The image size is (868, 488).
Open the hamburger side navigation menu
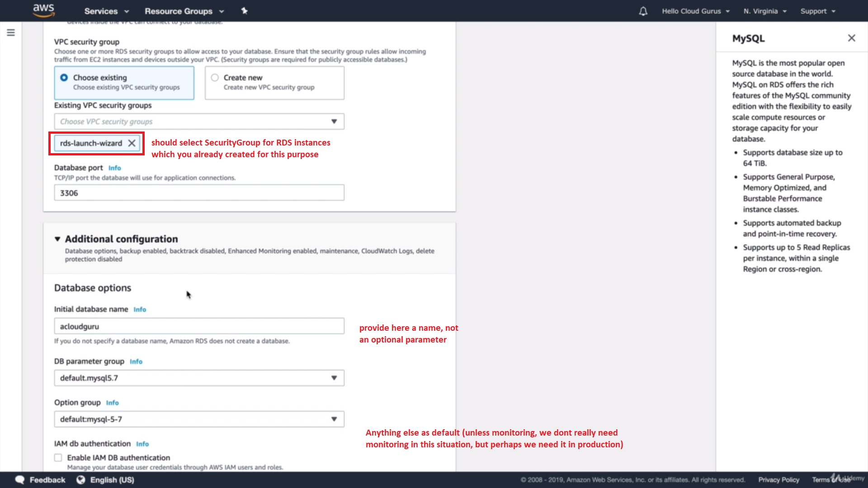pyautogui.click(x=11, y=33)
